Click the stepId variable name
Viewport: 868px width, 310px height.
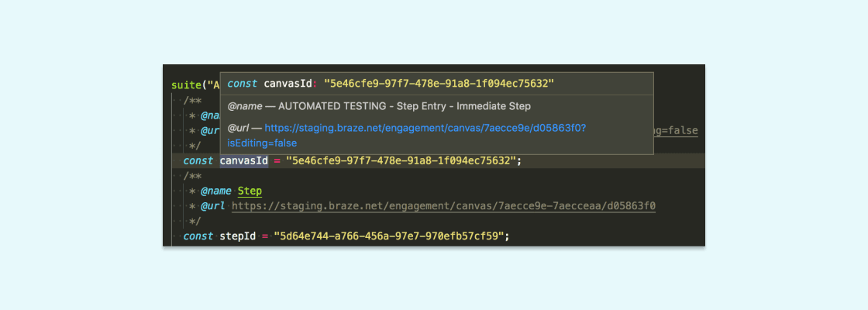tap(236, 236)
